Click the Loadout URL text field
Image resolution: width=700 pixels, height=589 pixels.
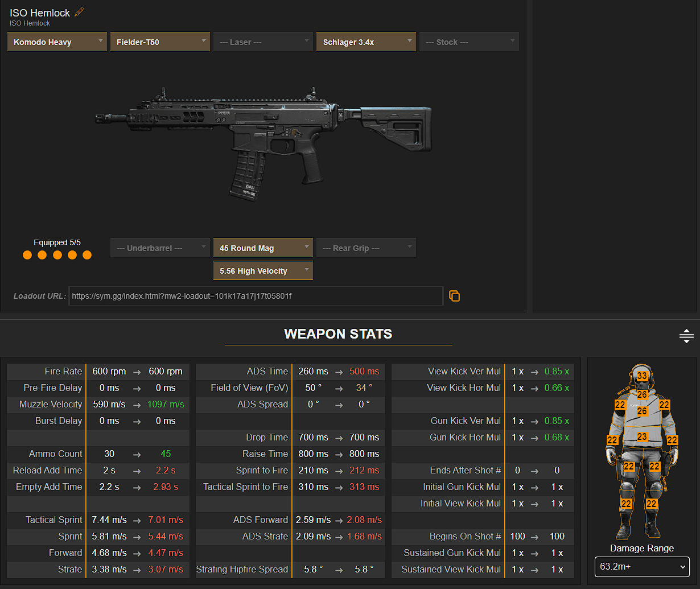tap(256, 296)
